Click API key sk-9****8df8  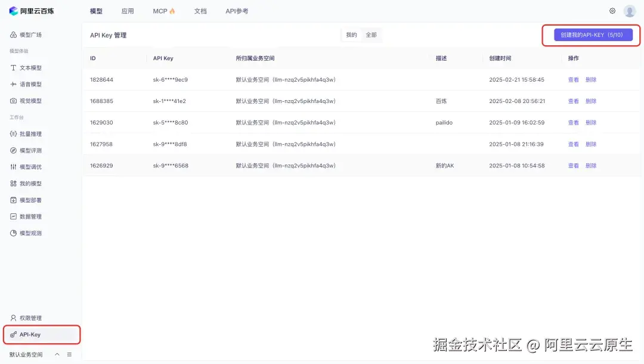coord(169,144)
